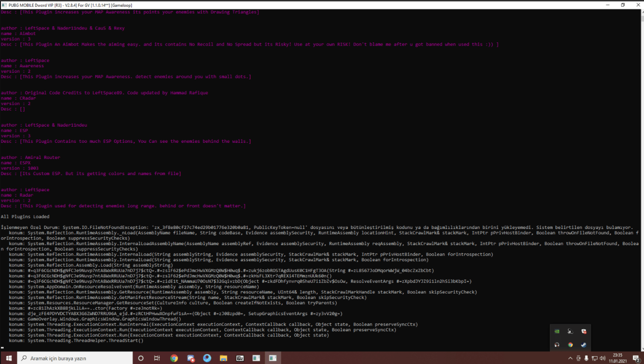Switch to the console app icon beside 7-Zip
This screenshot has height=364, width=644.
coord(257,358)
